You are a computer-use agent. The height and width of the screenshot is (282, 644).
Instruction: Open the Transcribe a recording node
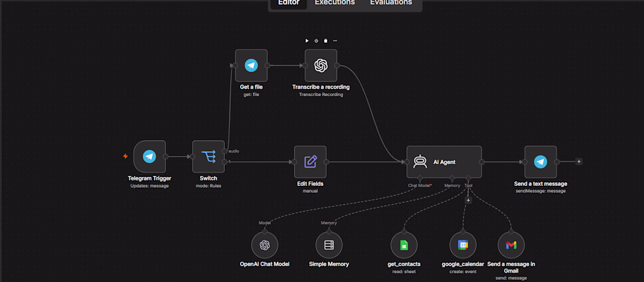(321, 65)
